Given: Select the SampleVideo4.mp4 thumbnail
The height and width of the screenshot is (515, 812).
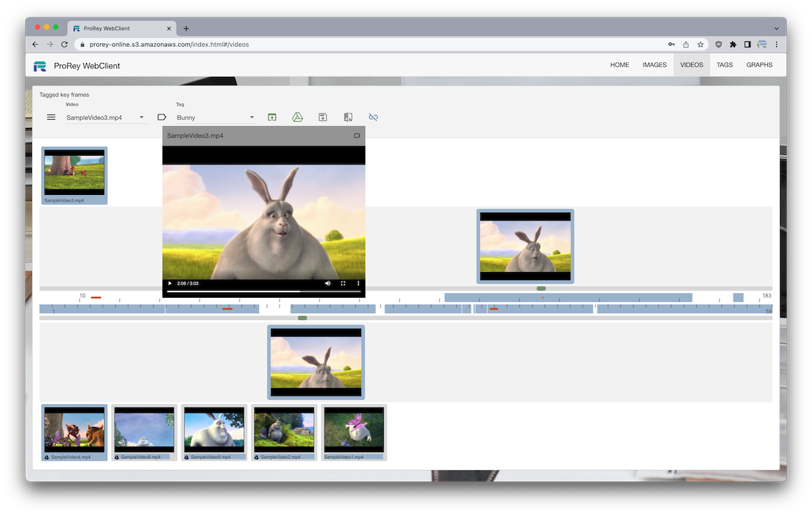Looking at the screenshot, I should pos(74,432).
